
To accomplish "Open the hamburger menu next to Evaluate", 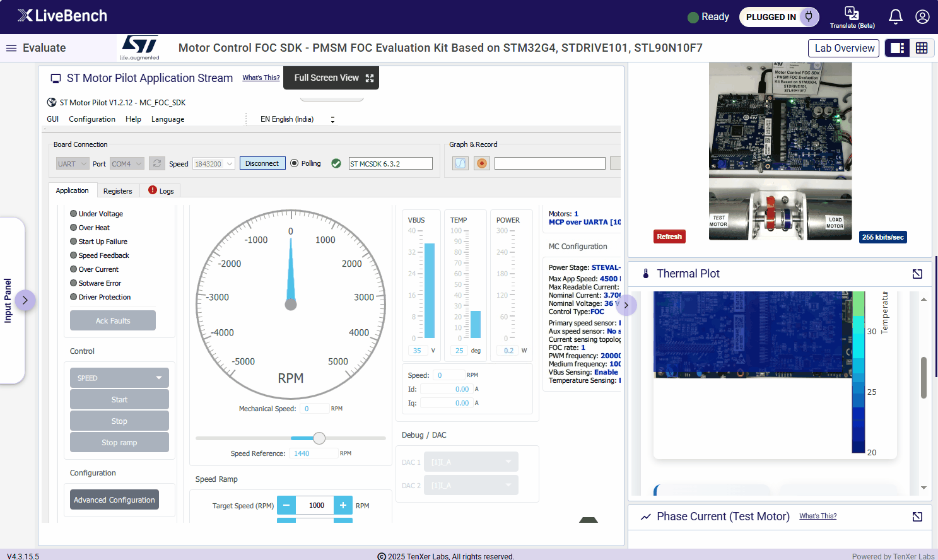I will click(x=11, y=48).
